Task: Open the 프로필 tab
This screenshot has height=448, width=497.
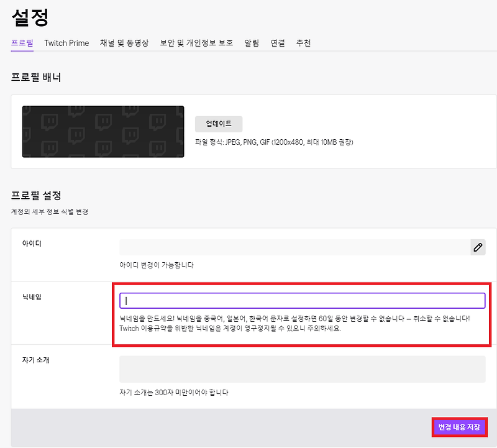Action: tap(22, 43)
